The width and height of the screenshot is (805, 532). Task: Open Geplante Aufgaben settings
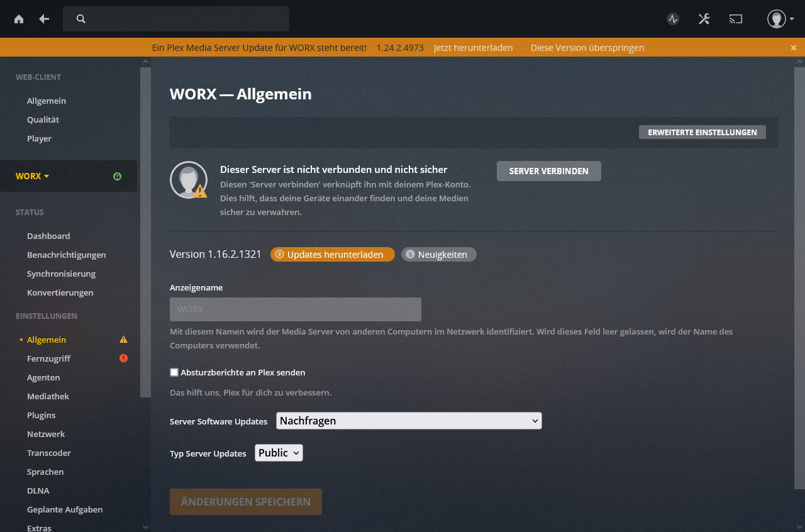click(x=65, y=509)
